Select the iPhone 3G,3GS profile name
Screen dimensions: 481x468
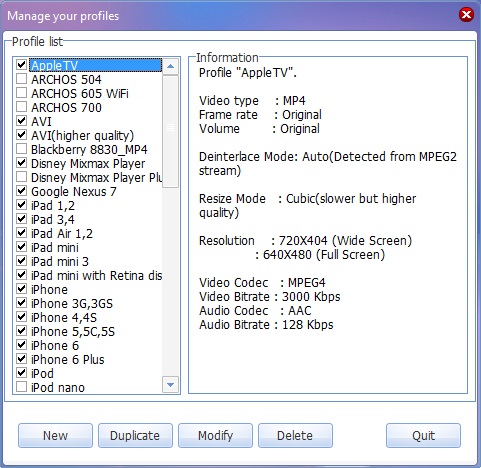[72, 303]
